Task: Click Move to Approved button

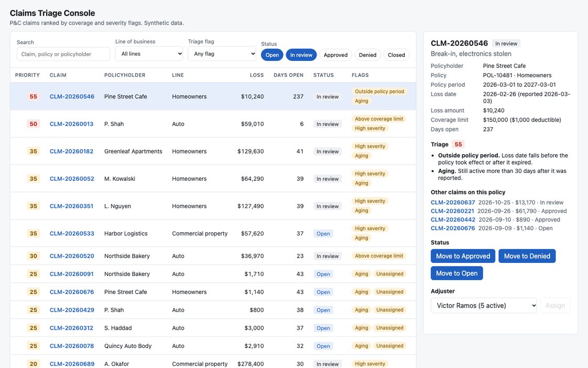Action: pyautogui.click(x=463, y=256)
